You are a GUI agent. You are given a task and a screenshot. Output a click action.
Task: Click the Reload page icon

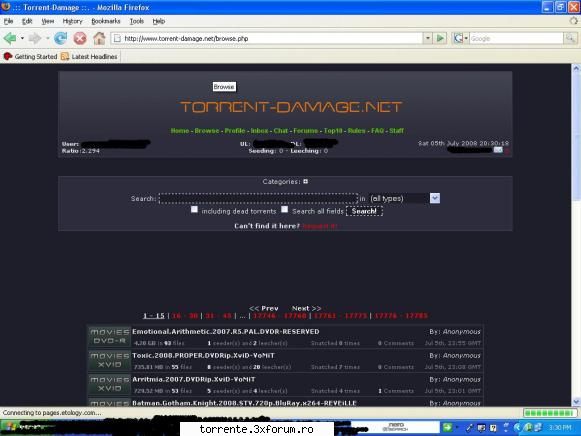pyautogui.click(x=60, y=38)
